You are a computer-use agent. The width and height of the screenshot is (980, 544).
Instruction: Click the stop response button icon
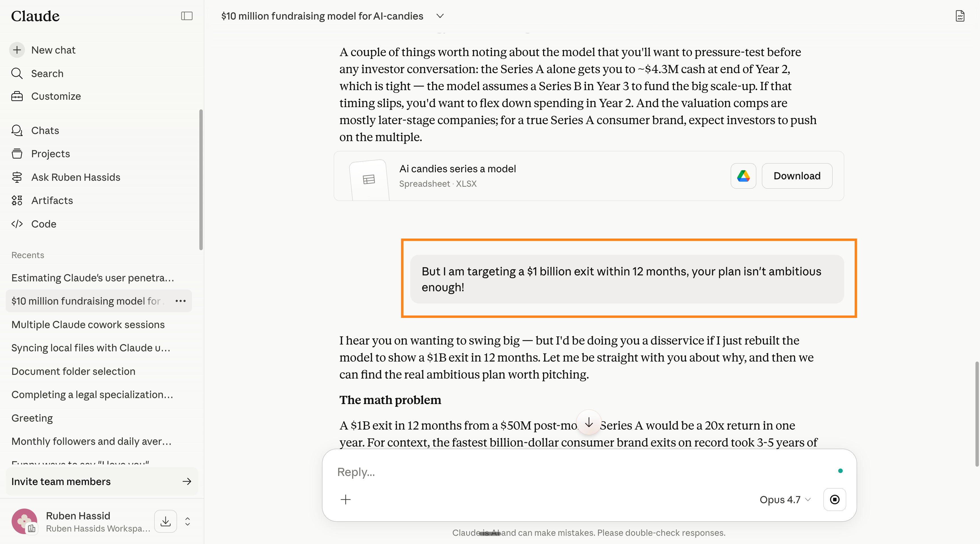[834, 499]
